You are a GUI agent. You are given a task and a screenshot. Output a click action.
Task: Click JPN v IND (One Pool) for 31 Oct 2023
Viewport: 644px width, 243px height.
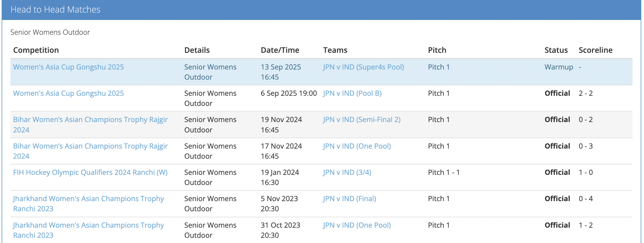357,225
